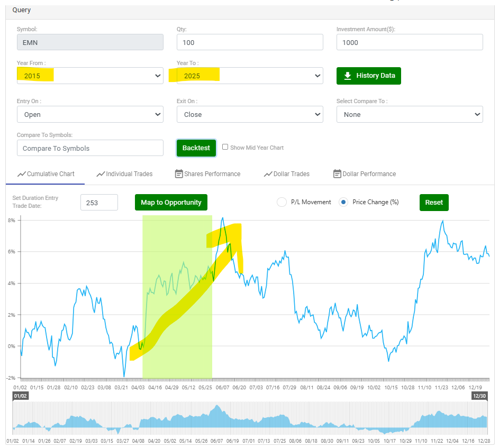
Task: Click the Individual Trades line icon
Action: (101, 174)
